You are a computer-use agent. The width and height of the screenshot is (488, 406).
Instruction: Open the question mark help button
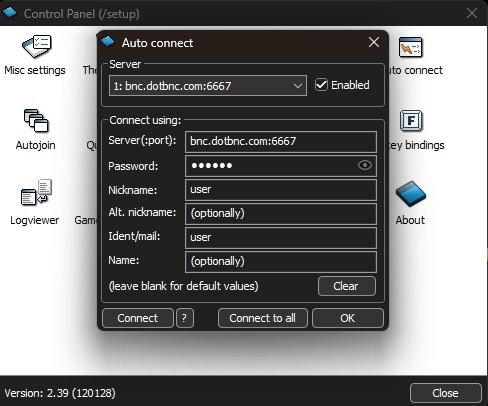coord(185,318)
